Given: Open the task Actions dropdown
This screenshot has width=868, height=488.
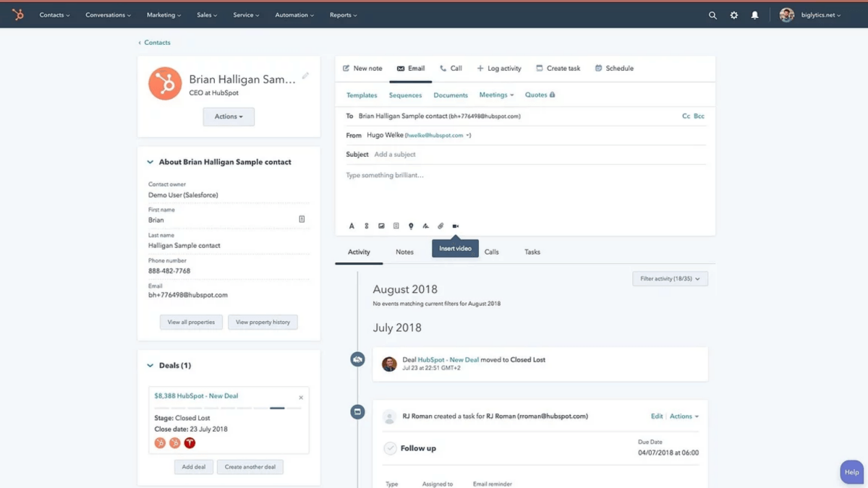Looking at the screenshot, I should 684,416.
